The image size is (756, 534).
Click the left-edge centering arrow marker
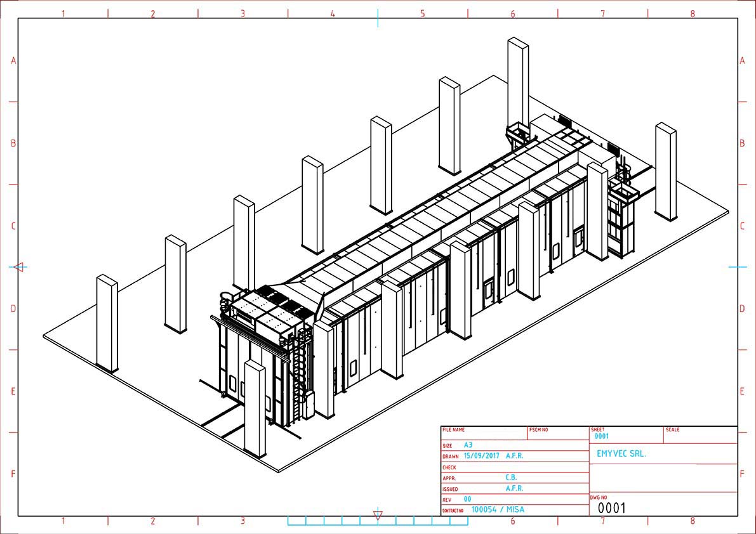(18, 267)
